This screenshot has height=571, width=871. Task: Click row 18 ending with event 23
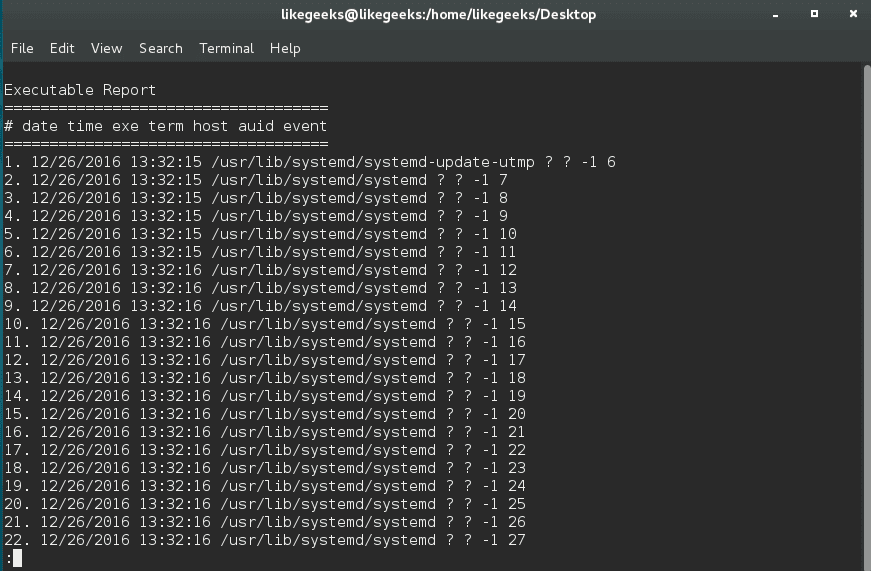[265, 468]
